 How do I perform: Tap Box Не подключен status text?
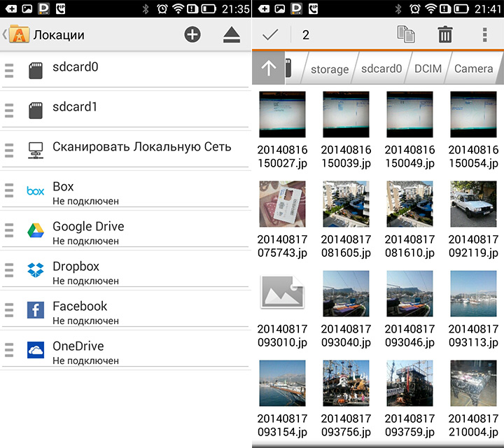(x=86, y=201)
